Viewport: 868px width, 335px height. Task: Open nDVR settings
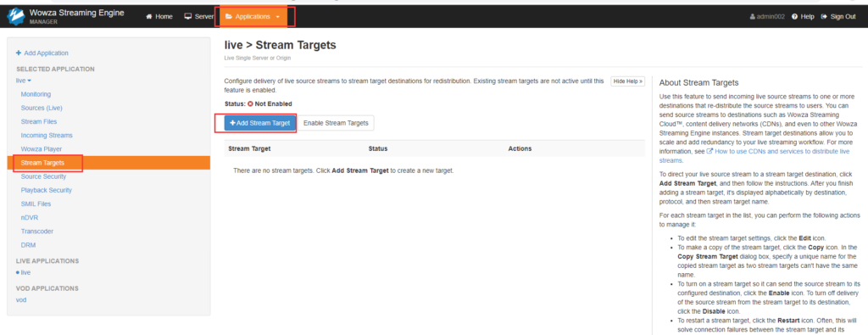point(30,218)
